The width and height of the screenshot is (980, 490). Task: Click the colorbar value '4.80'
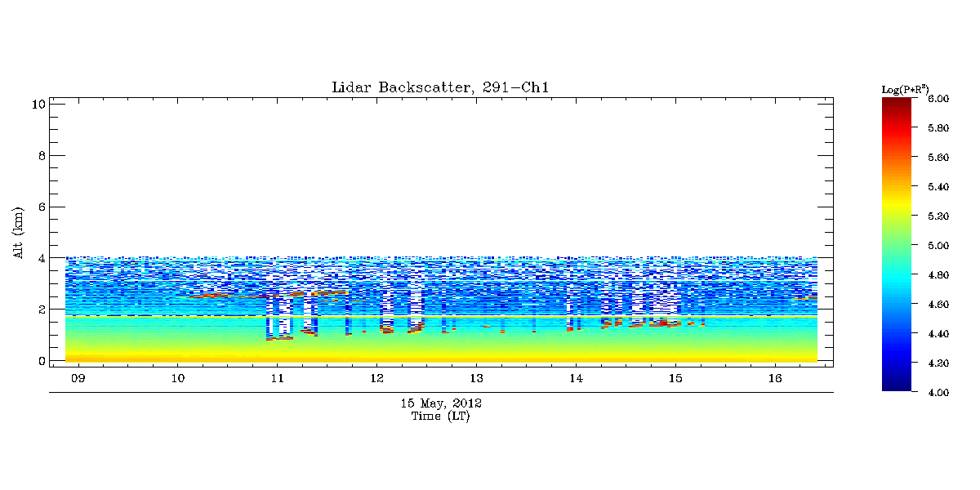(x=938, y=275)
